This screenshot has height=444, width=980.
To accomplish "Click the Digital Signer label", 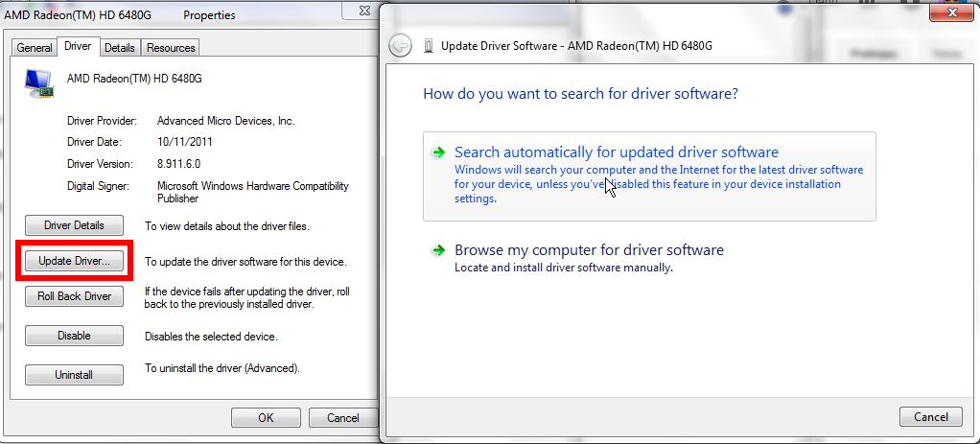I will pyautogui.click(x=98, y=186).
